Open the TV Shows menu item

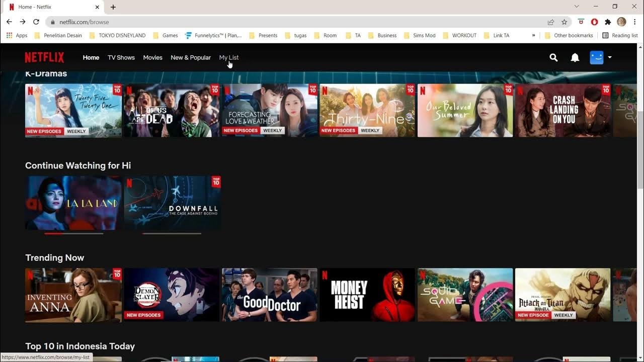coord(121,58)
